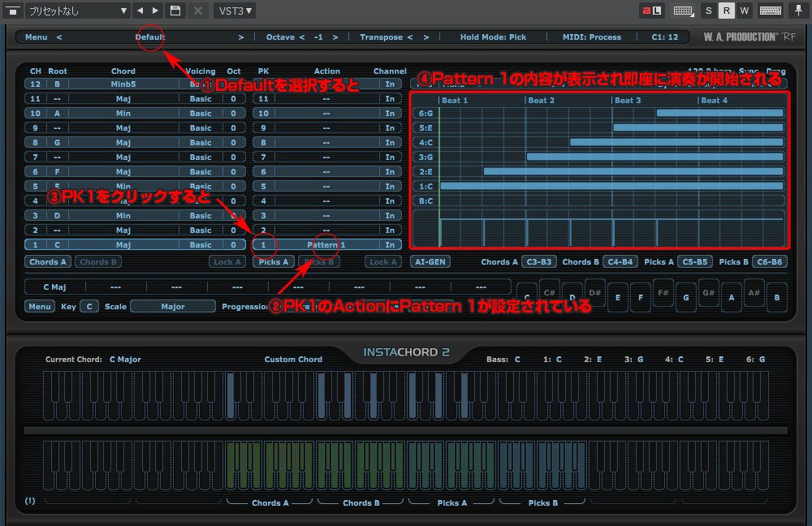Toggle the W write automation button
Viewport: 812px width, 526px height.
coord(744,11)
